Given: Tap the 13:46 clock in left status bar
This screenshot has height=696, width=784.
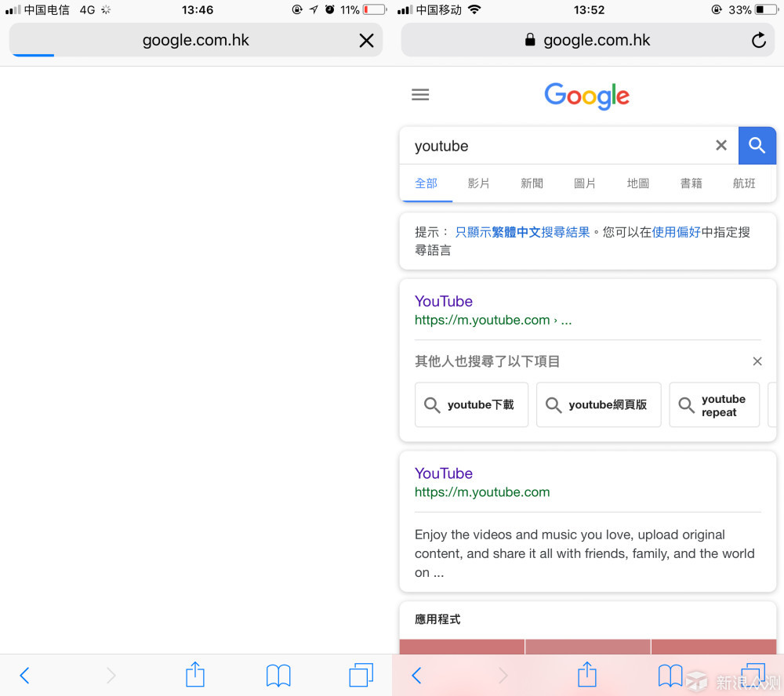Looking at the screenshot, I should [x=198, y=9].
